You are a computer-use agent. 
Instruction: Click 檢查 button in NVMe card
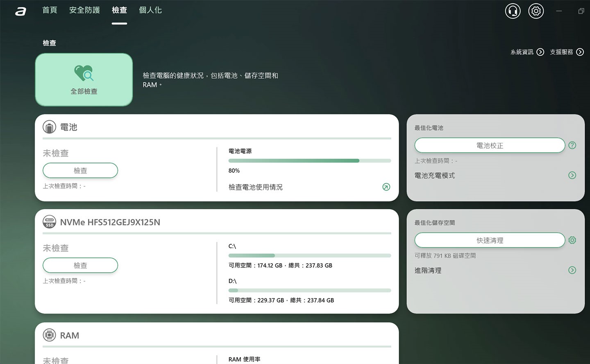(80, 265)
